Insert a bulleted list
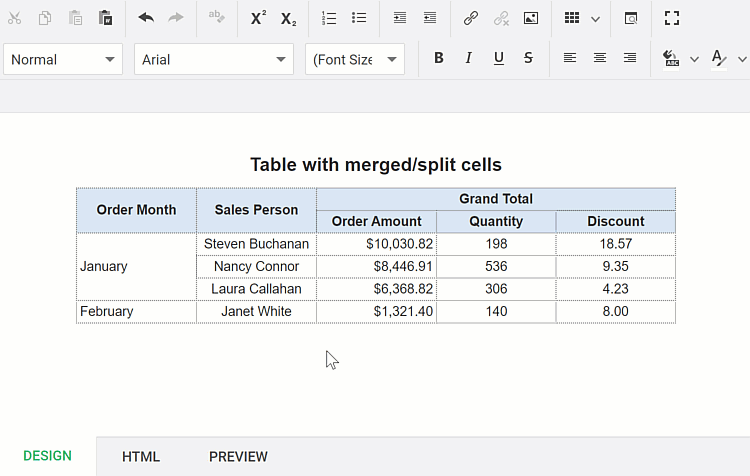Screen dimensions: 750x476 [x=359, y=18]
